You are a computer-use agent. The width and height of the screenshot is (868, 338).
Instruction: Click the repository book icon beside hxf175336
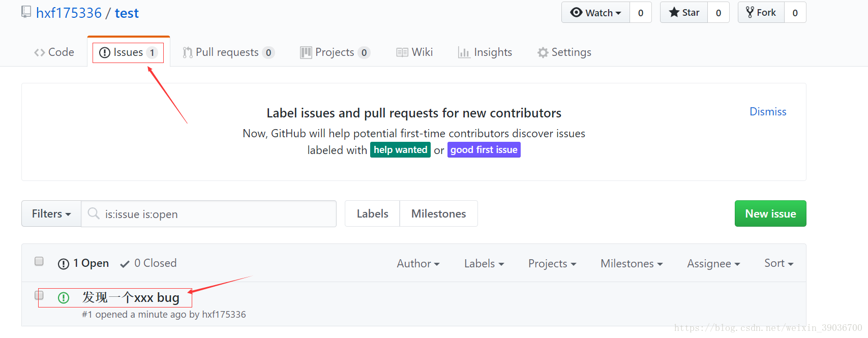(26, 12)
